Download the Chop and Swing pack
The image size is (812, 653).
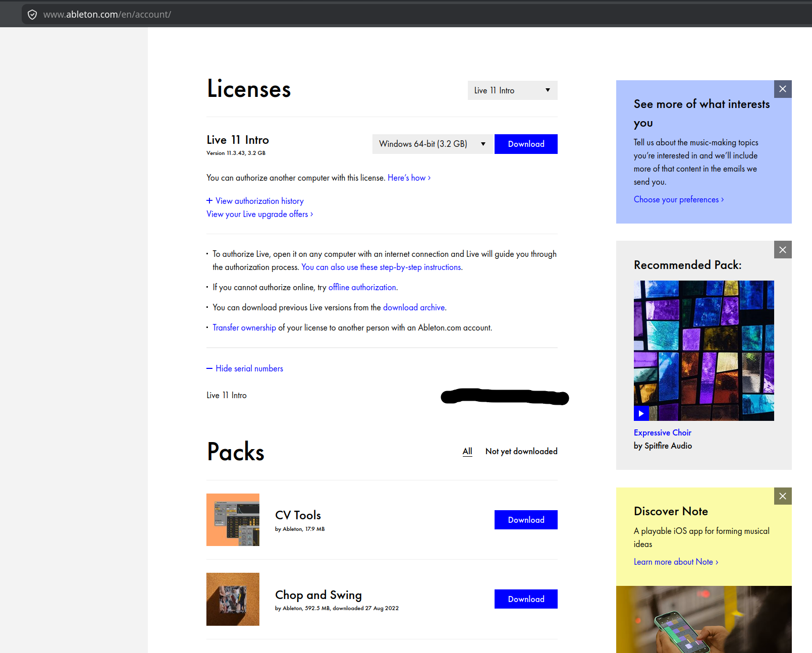(526, 599)
